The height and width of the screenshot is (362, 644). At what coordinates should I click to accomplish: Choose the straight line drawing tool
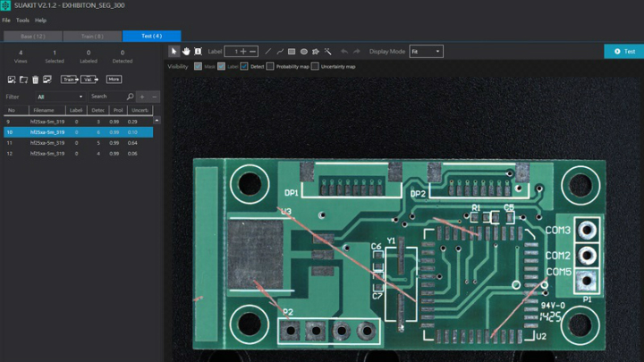[268, 52]
